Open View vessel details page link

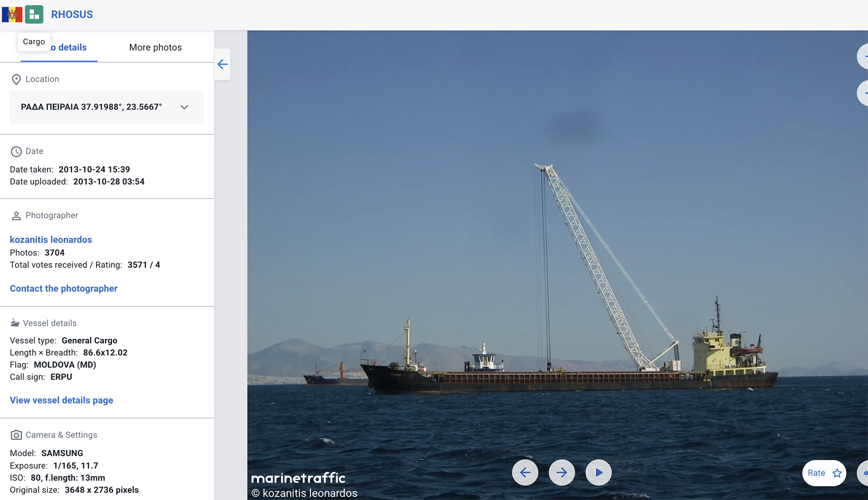point(61,400)
